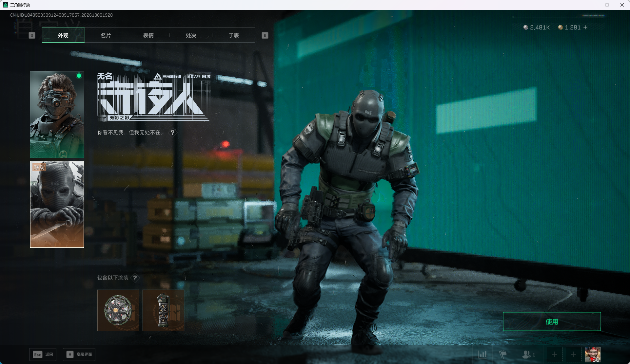Viewport: 630px width, 364px height.
Task: Click the Q previous-tab key icon
Action: coord(32,35)
